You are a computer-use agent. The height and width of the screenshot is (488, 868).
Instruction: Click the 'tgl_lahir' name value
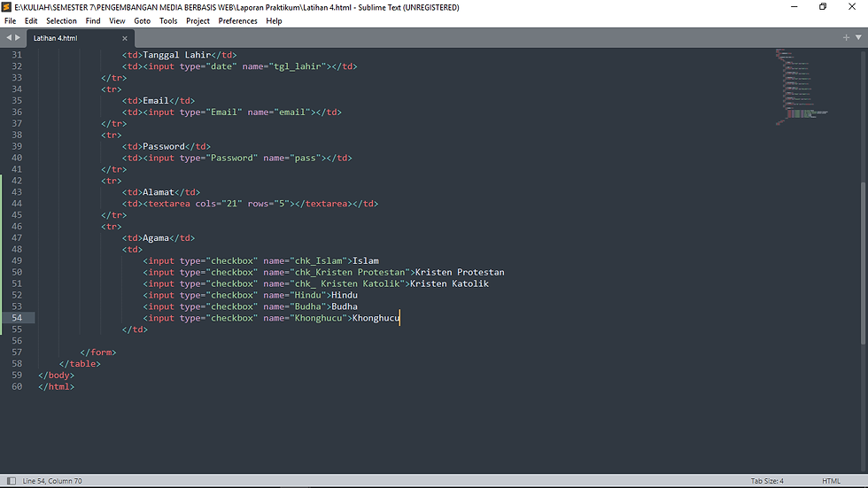298,66
